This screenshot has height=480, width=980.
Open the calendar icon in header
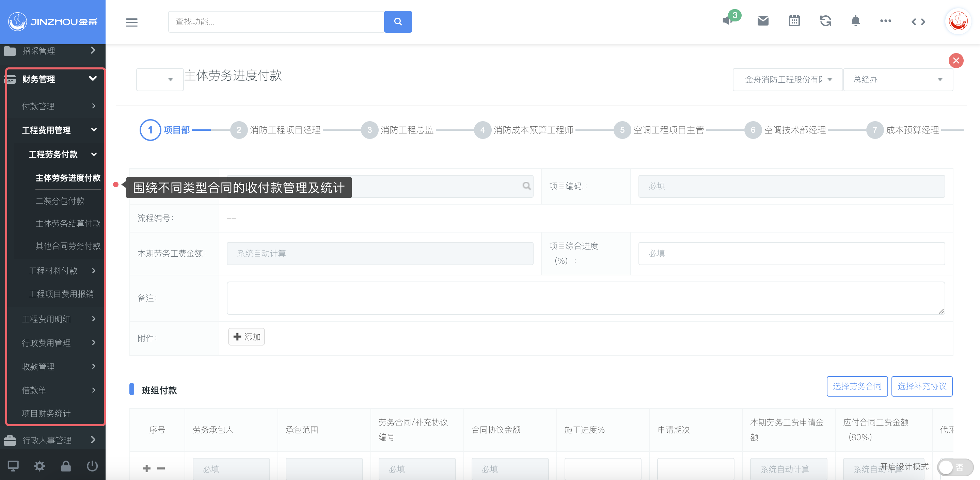point(794,21)
